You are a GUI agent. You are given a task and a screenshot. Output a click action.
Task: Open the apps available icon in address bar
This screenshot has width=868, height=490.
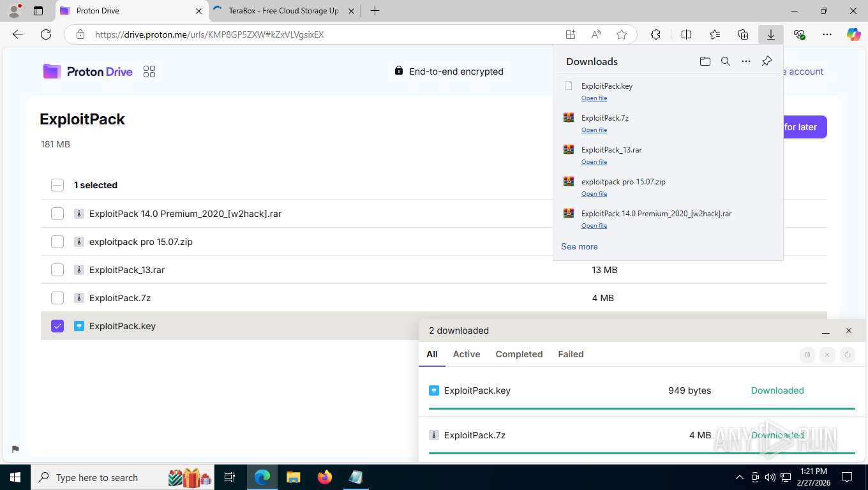(x=571, y=34)
